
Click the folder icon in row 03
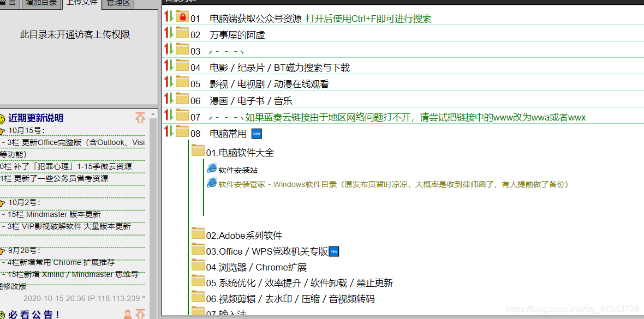pos(182,49)
